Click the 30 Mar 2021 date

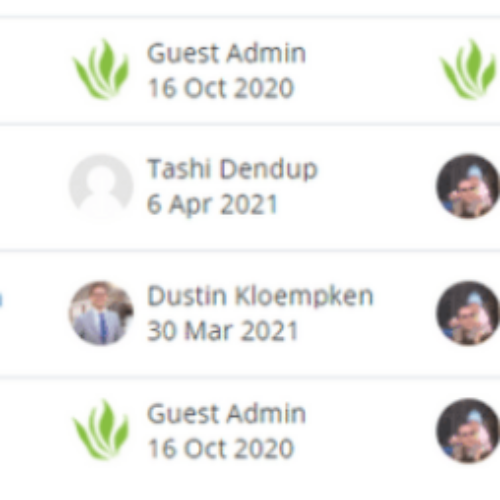[222, 331]
